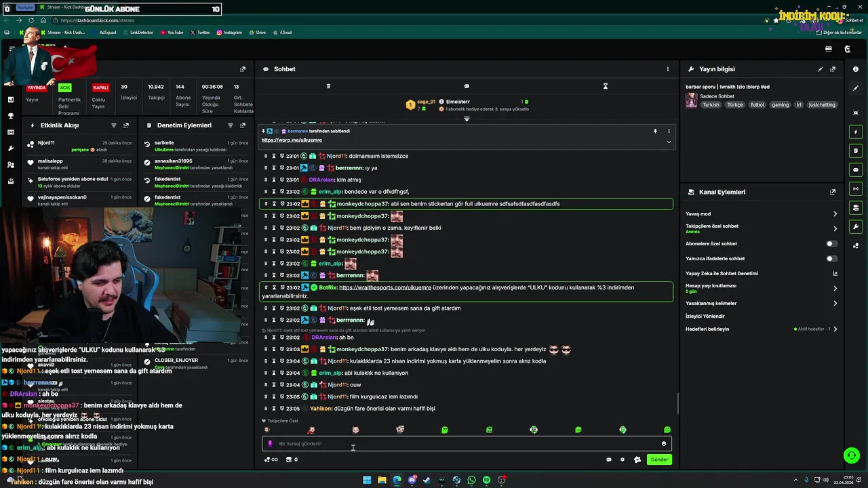Timeout DRArslan 'kim atmış' message user
868x488 pixels.
(274, 180)
